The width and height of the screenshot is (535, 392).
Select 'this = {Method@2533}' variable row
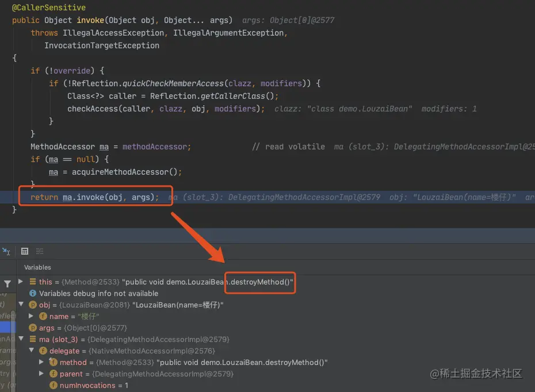pyautogui.click(x=276, y=282)
